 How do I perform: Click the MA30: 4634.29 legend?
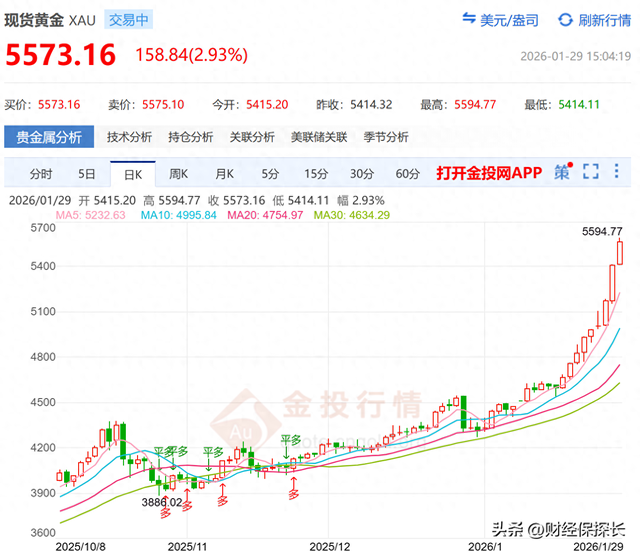point(351,215)
